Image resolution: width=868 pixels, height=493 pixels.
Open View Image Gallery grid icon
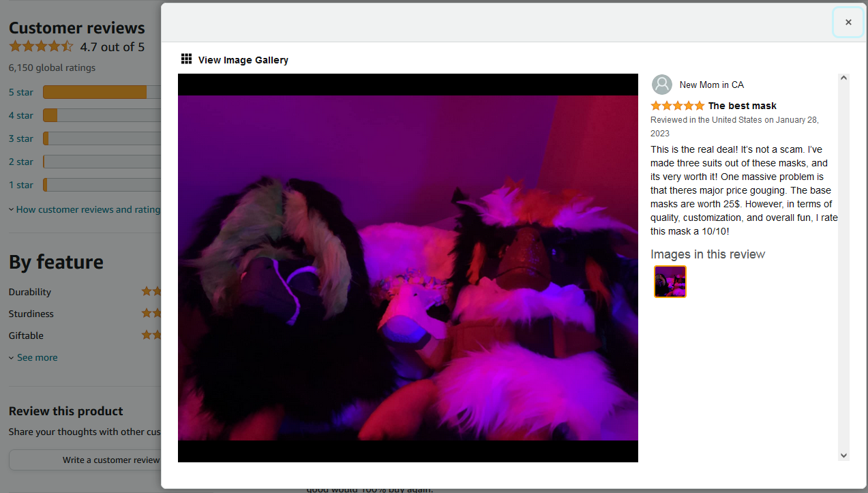coord(186,59)
